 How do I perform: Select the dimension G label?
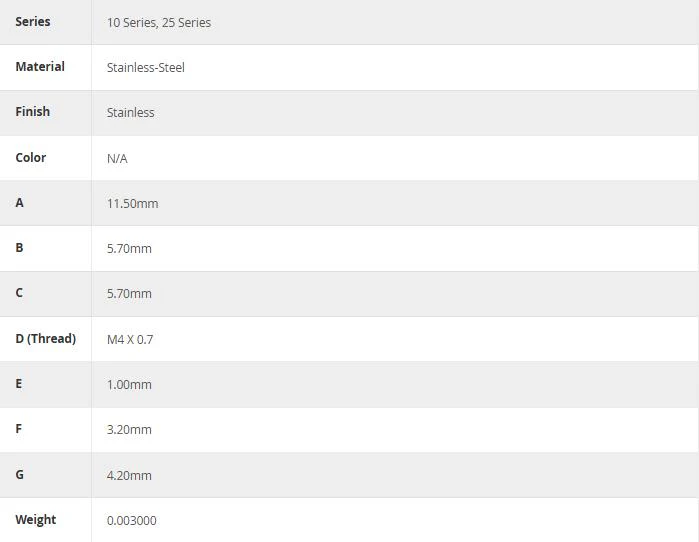tap(20, 474)
